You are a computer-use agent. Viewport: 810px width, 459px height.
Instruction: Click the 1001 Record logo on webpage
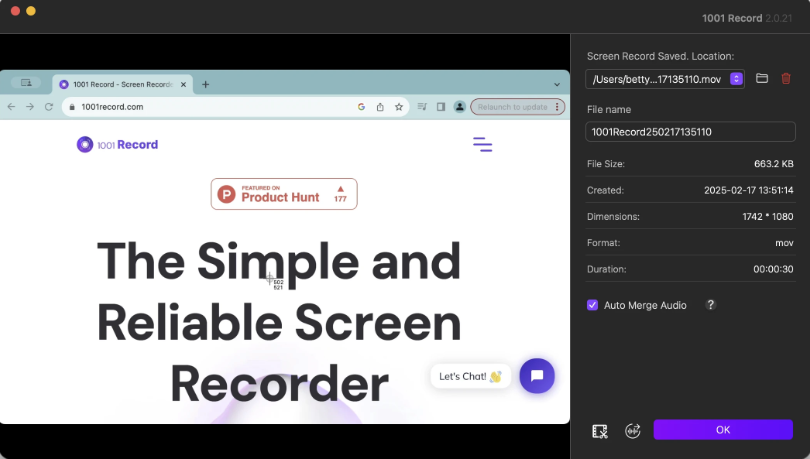coord(117,145)
